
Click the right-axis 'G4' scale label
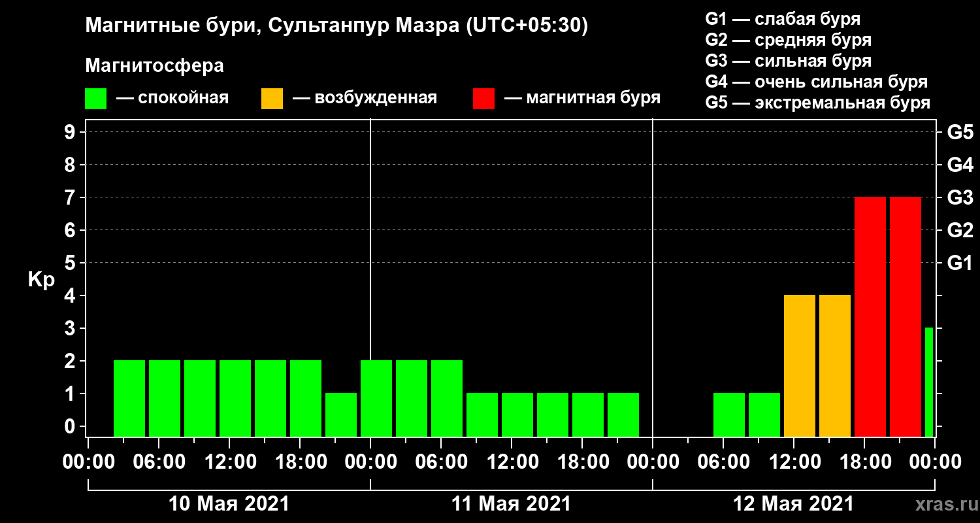coord(960,165)
